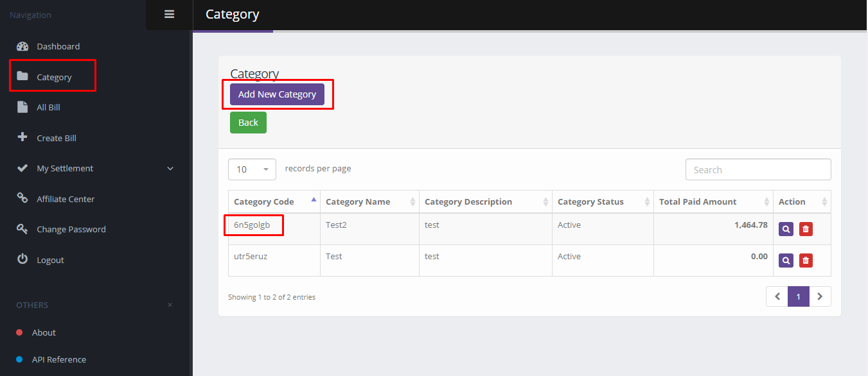Click the red delete icon for Test2
Image resolution: width=868 pixels, height=376 pixels.
806,229
